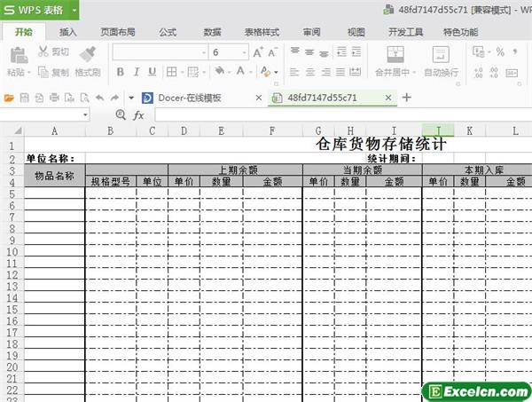Redo the last action
This screenshot has width=532, height=402.
114,99
